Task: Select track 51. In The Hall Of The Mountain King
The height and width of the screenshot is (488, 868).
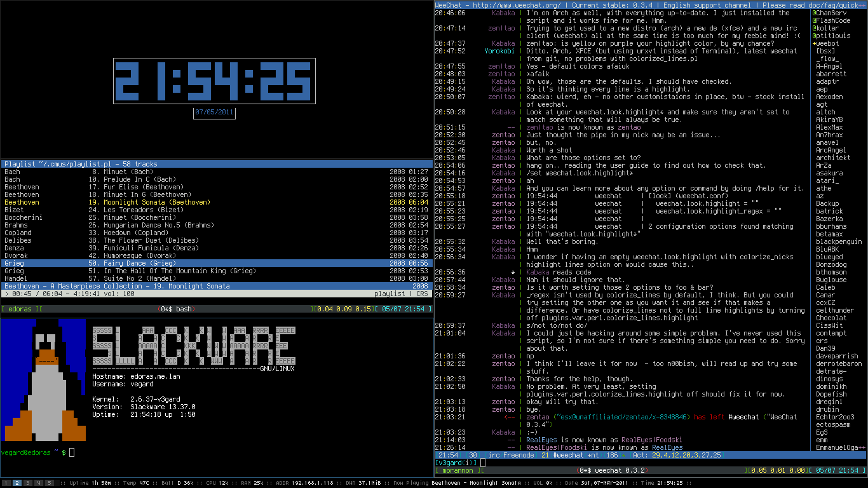Action: pos(217,271)
